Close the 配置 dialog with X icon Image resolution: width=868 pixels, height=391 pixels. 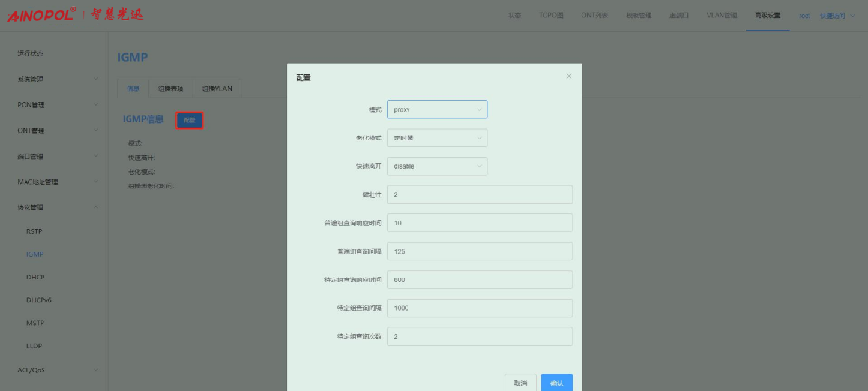coord(569,76)
